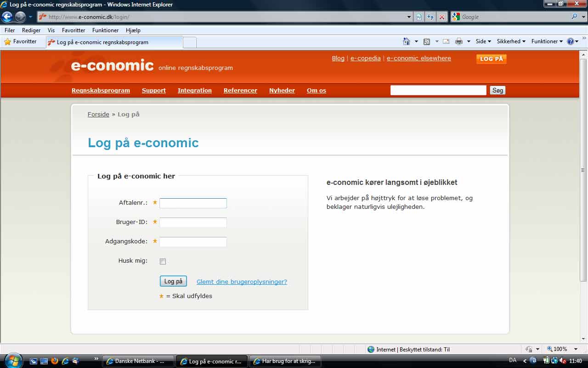Expand the address bar history dropdown

(x=409, y=17)
